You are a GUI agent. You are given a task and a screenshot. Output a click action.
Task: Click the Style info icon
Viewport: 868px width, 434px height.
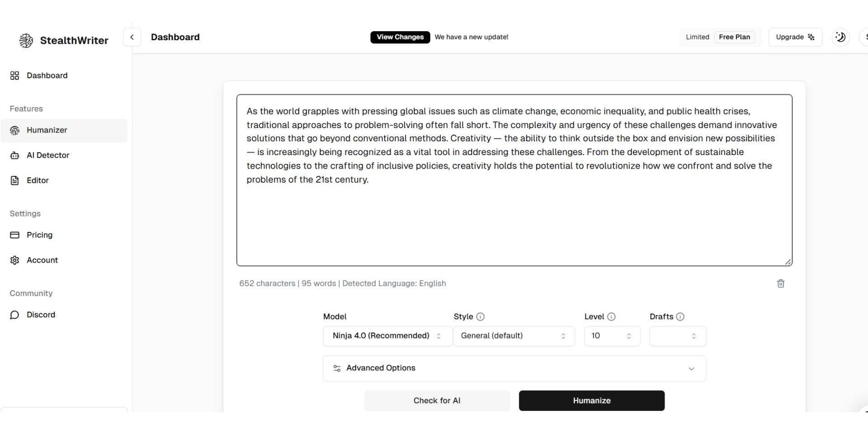pos(481,317)
